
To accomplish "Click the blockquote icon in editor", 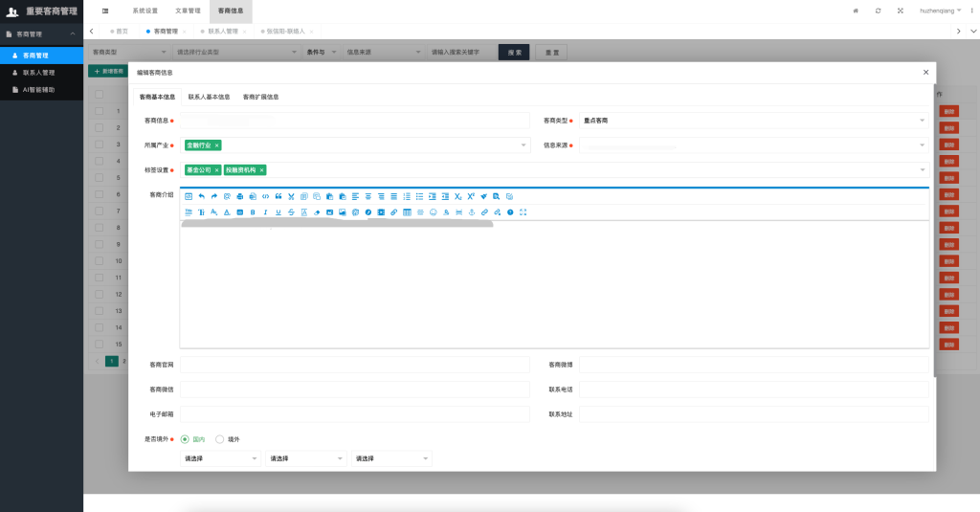I will click(278, 196).
